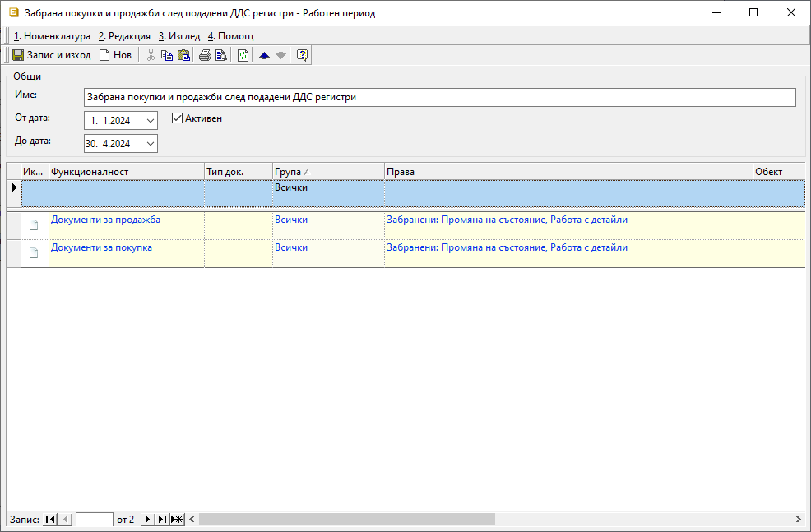Click the Print icon
The image size is (811, 532).
click(205, 56)
